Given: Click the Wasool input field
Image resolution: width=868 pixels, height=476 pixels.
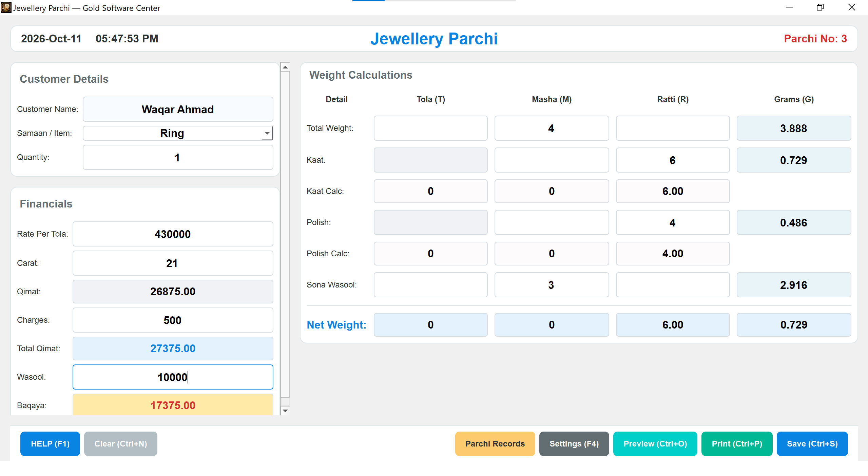Looking at the screenshot, I should click(x=173, y=377).
